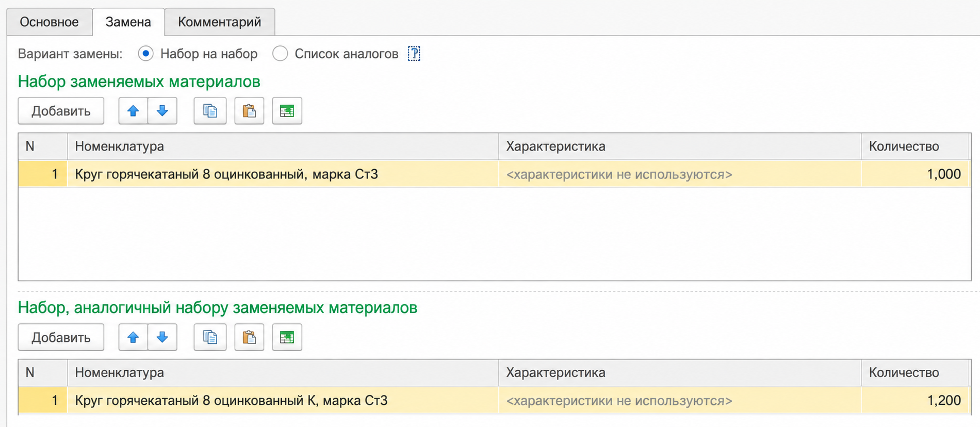Open help hint next to Список аналогов

coord(414,54)
